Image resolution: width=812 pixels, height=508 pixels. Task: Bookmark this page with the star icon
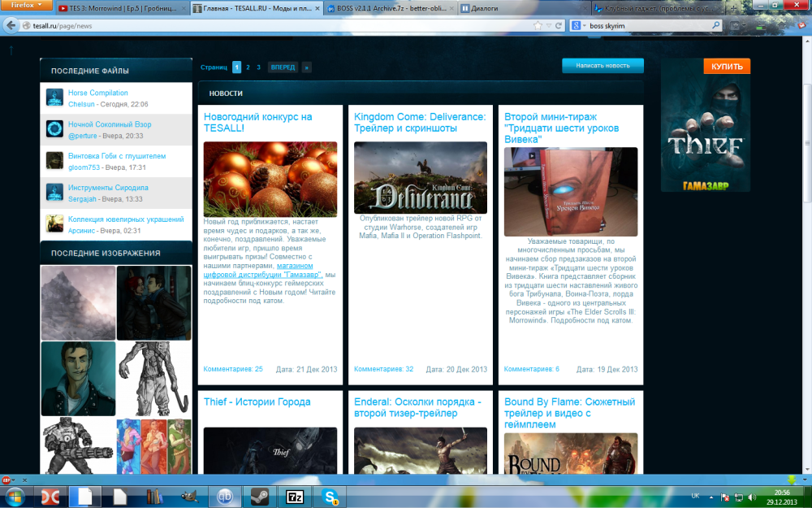click(538, 25)
